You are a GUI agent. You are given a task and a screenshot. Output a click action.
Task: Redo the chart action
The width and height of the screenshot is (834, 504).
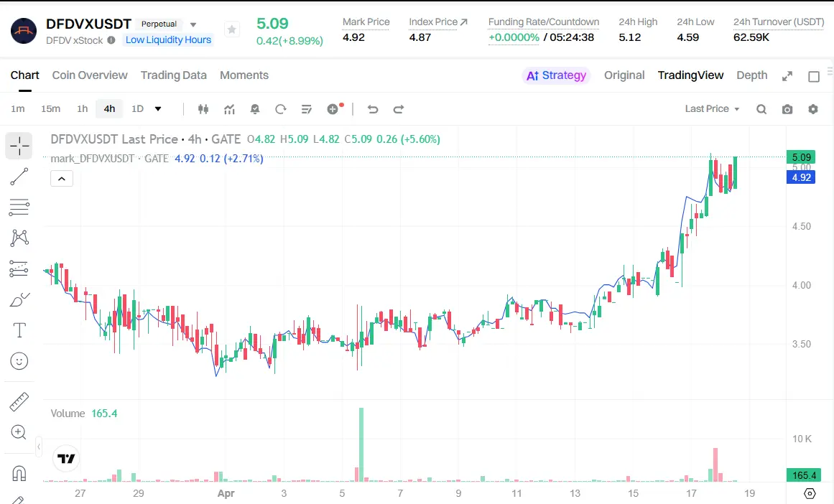399,109
